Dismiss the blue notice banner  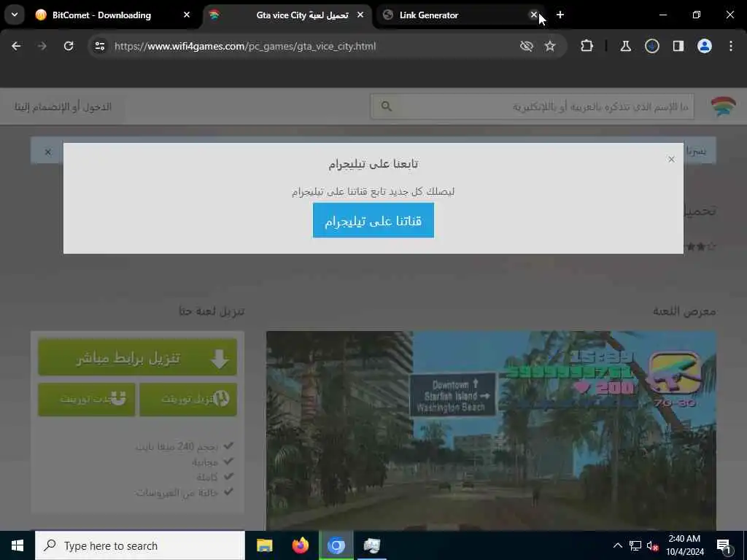47,152
